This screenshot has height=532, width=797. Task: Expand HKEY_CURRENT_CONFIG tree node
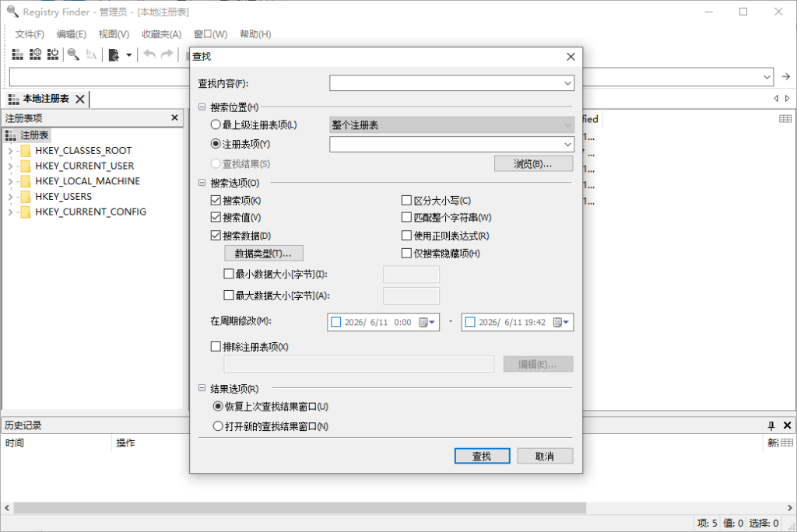pos(10,212)
